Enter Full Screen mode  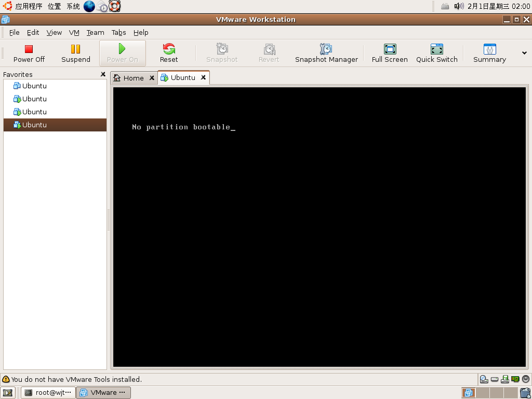(390, 54)
